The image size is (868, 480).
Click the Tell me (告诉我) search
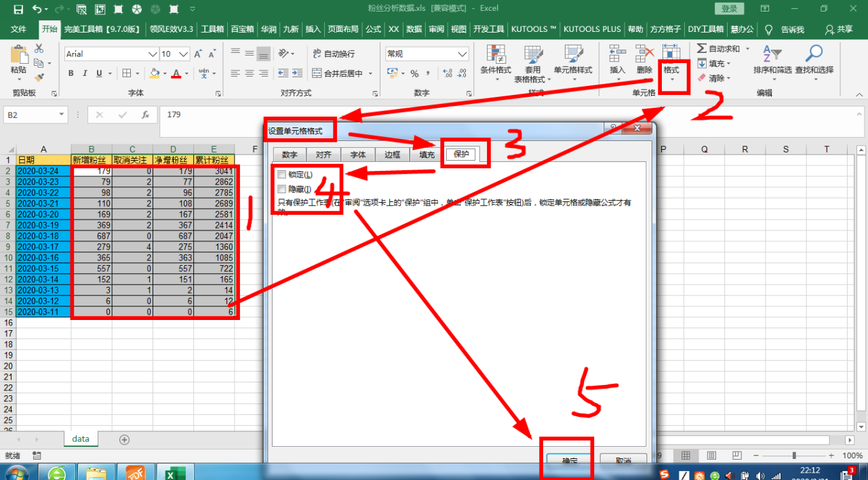click(x=785, y=30)
